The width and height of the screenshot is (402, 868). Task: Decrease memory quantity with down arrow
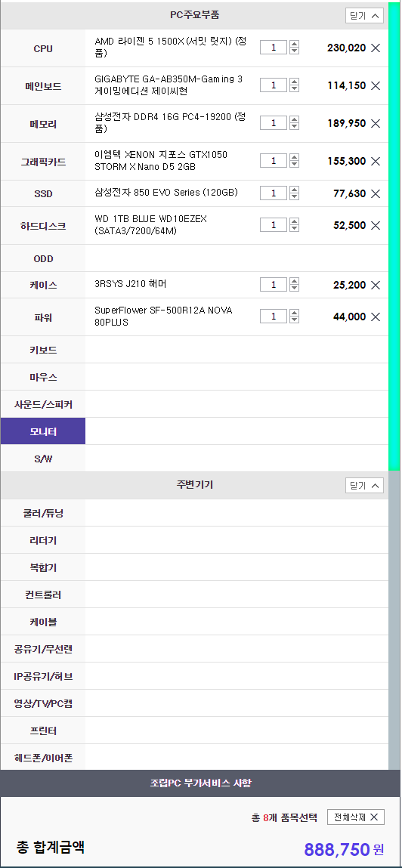point(295,126)
